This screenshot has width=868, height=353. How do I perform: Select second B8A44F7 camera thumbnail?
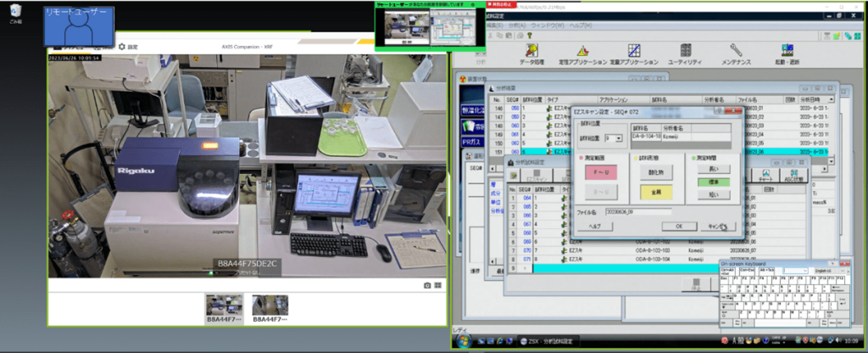[x=270, y=309]
